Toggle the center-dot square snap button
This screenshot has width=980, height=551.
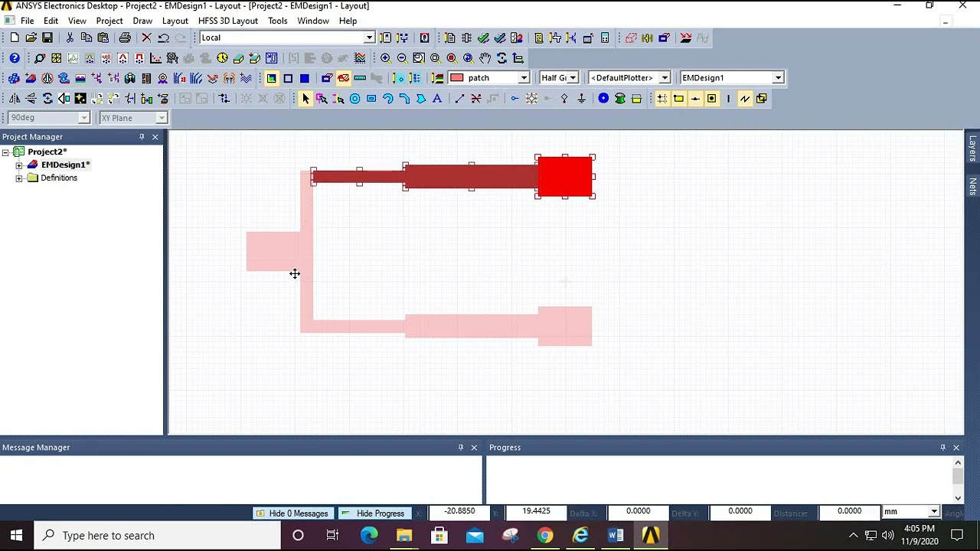pyautogui.click(x=711, y=99)
